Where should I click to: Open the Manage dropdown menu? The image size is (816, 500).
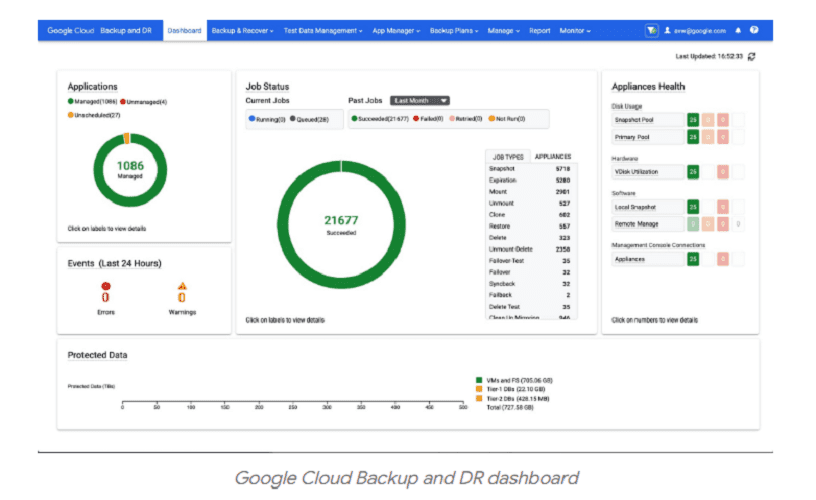(503, 31)
